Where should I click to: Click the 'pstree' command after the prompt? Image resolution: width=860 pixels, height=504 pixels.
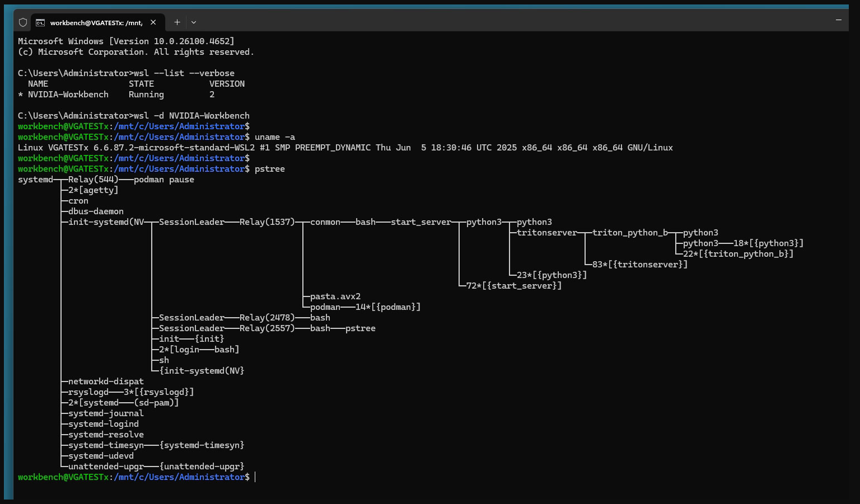[270, 169]
